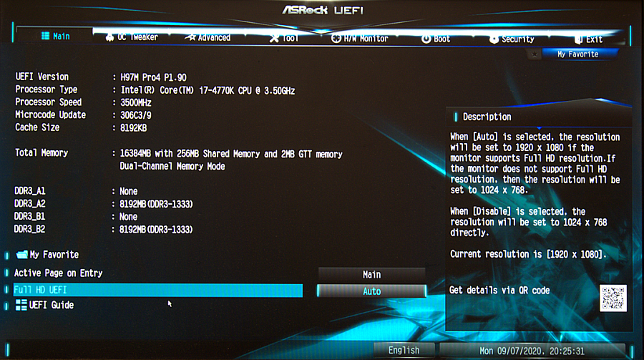Open the My Favorite folder entry
The image size is (644, 360).
tap(47, 255)
